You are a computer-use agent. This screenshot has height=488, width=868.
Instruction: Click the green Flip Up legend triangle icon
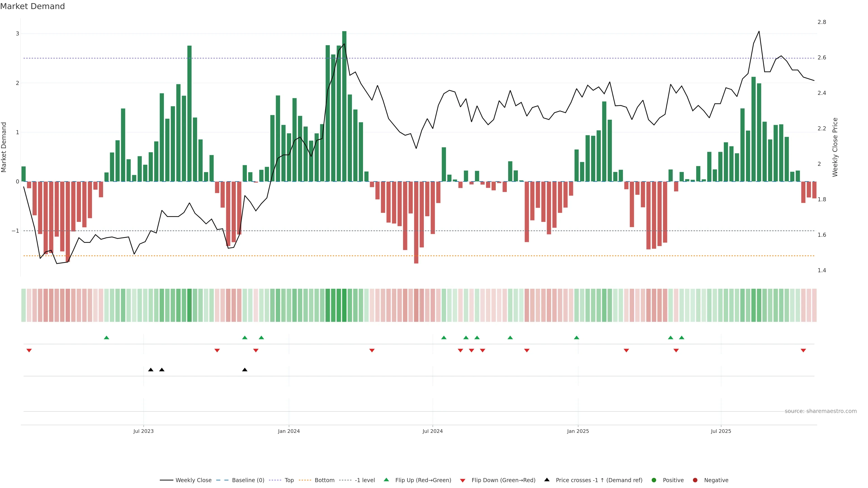386,480
